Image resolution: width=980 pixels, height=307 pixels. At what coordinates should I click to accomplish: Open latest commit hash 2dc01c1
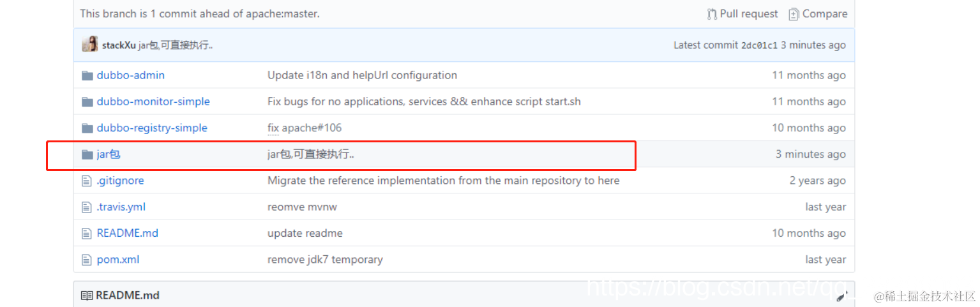[x=759, y=45]
